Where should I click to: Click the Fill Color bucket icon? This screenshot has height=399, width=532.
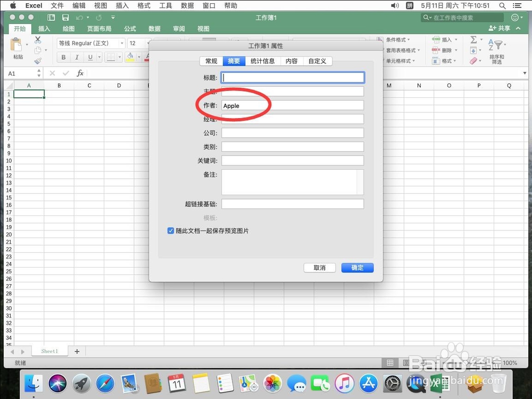pos(130,57)
